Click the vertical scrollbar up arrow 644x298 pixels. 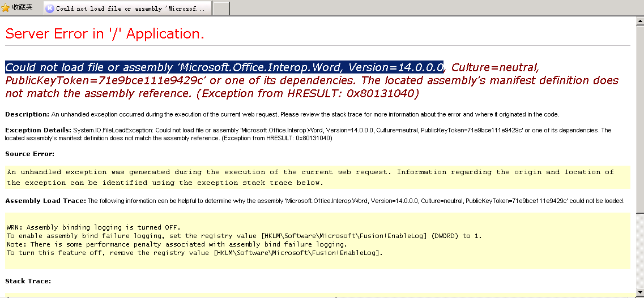click(639, 20)
